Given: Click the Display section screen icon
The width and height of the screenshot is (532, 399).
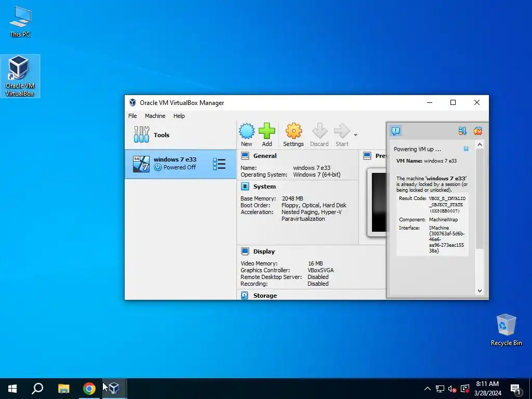Looking at the screenshot, I should point(245,251).
